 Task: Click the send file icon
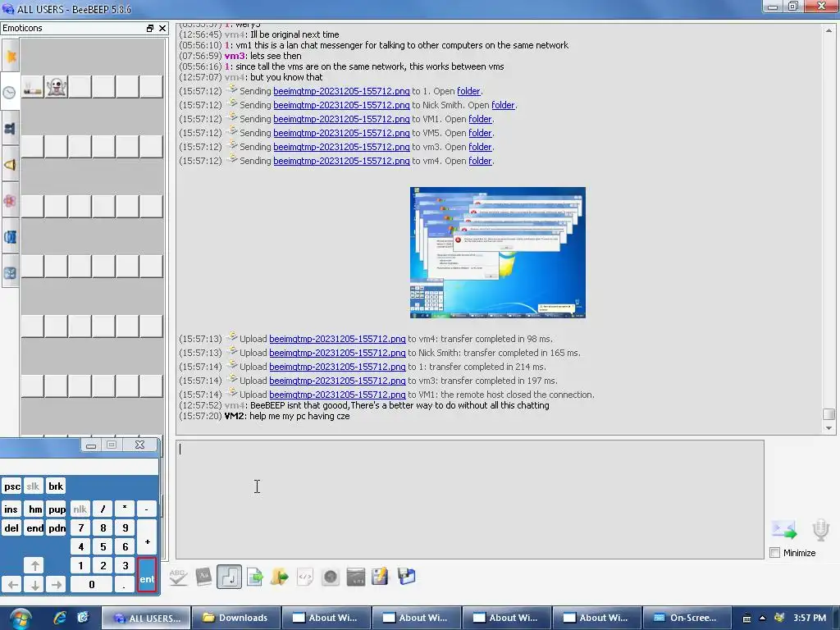tap(254, 577)
